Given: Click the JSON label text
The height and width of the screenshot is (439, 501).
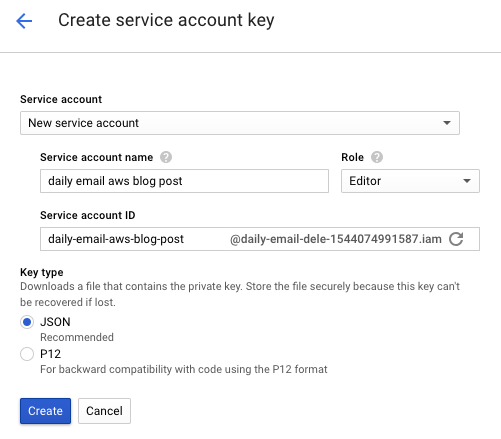Looking at the screenshot, I should pos(55,322).
